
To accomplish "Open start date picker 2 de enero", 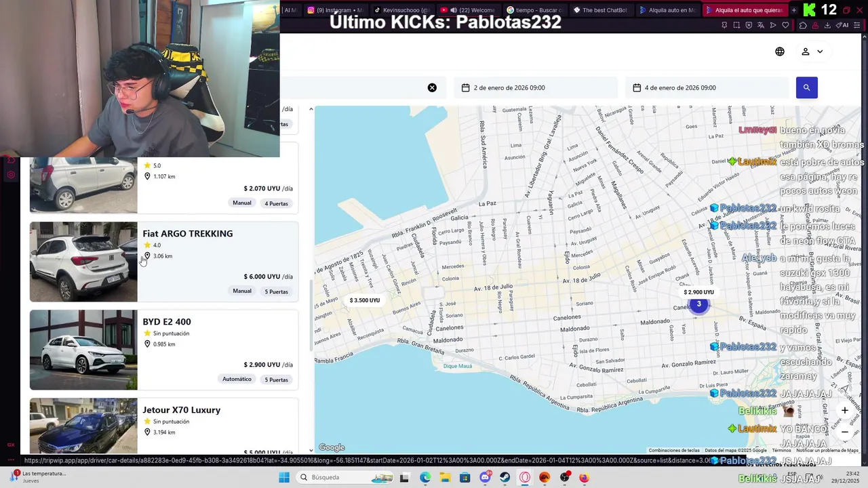I will (x=536, y=87).
